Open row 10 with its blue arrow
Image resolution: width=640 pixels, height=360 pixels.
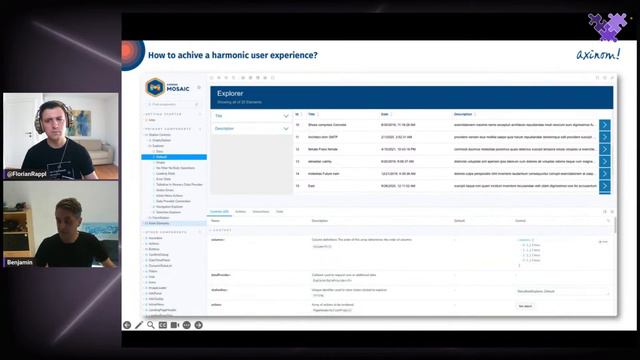pyautogui.click(x=604, y=125)
